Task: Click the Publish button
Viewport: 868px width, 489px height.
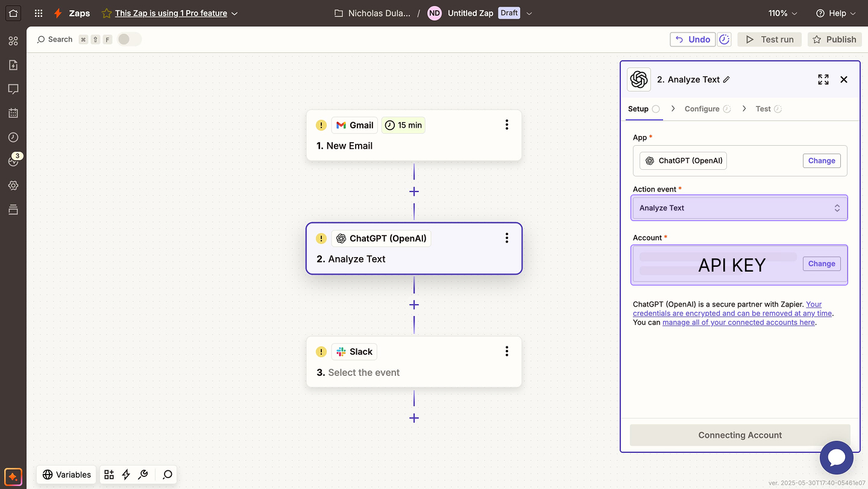Action: click(x=834, y=39)
